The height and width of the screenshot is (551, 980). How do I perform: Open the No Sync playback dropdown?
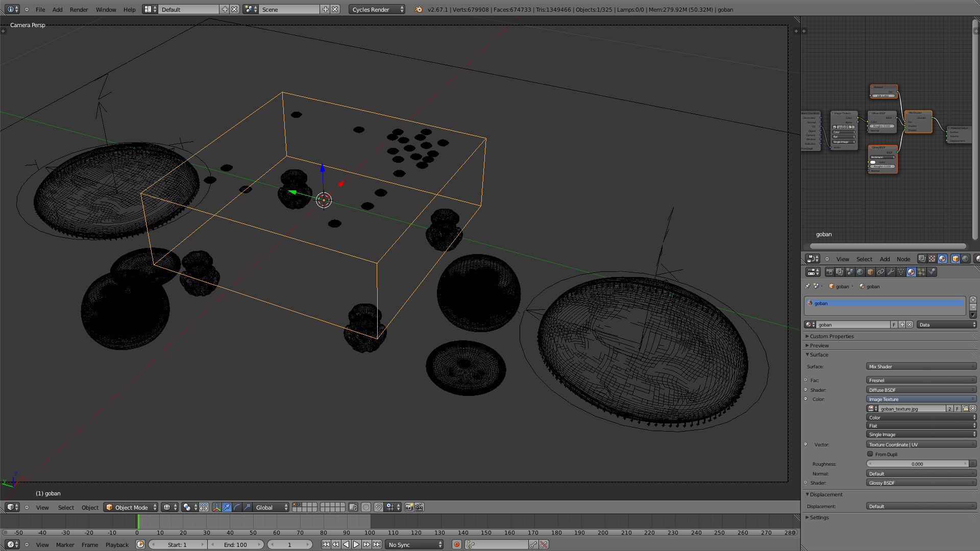414,544
